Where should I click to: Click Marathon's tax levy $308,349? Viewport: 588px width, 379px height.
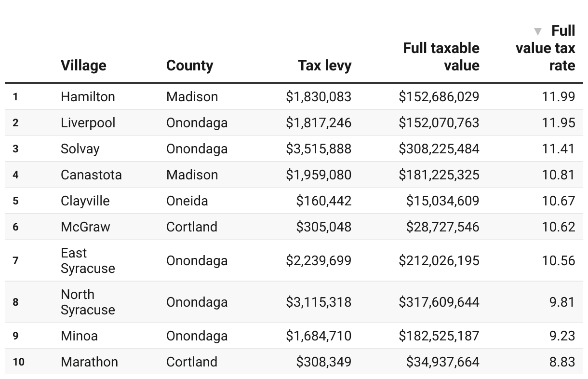coord(324,362)
